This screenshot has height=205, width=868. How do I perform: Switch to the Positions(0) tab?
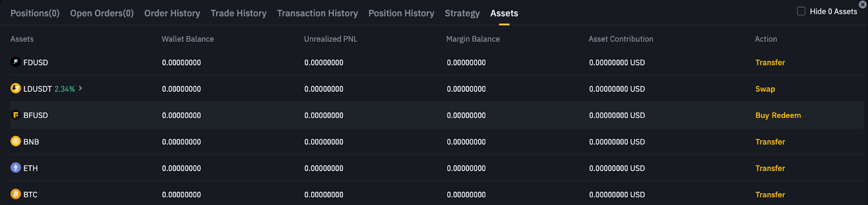coord(35,13)
